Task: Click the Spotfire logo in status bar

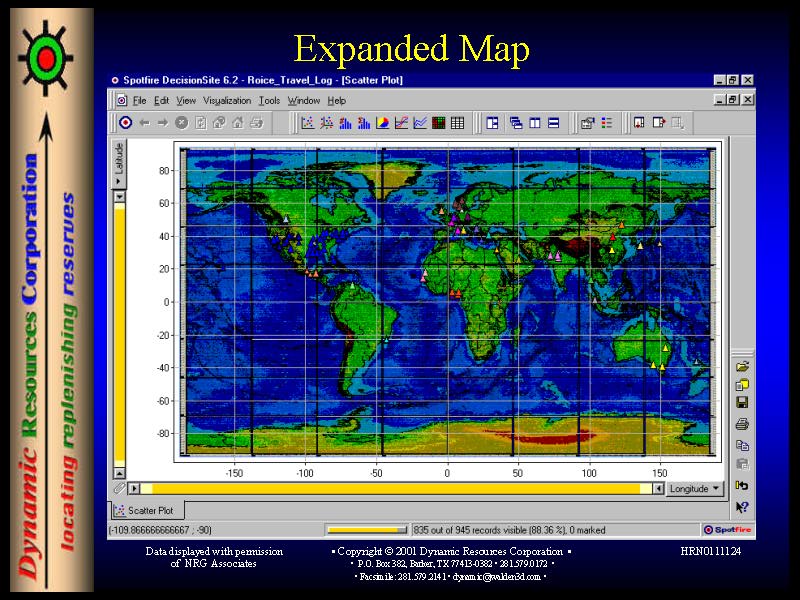Action: tap(728, 530)
